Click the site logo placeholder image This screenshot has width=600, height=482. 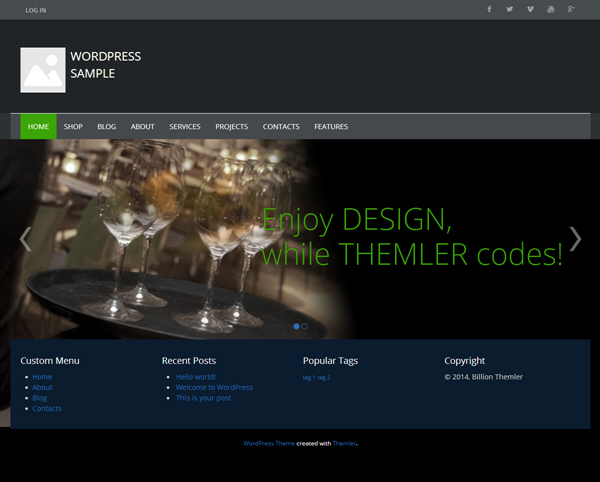tap(43, 70)
